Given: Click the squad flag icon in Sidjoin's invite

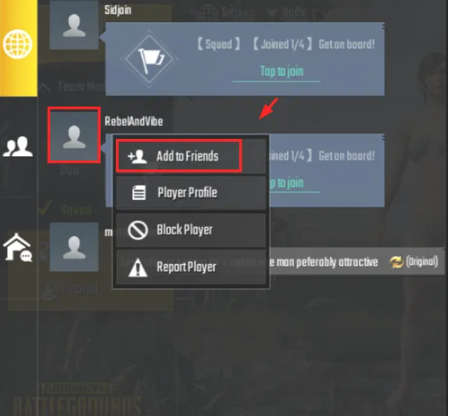Looking at the screenshot, I should pyautogui.click(x=149, y=59).
